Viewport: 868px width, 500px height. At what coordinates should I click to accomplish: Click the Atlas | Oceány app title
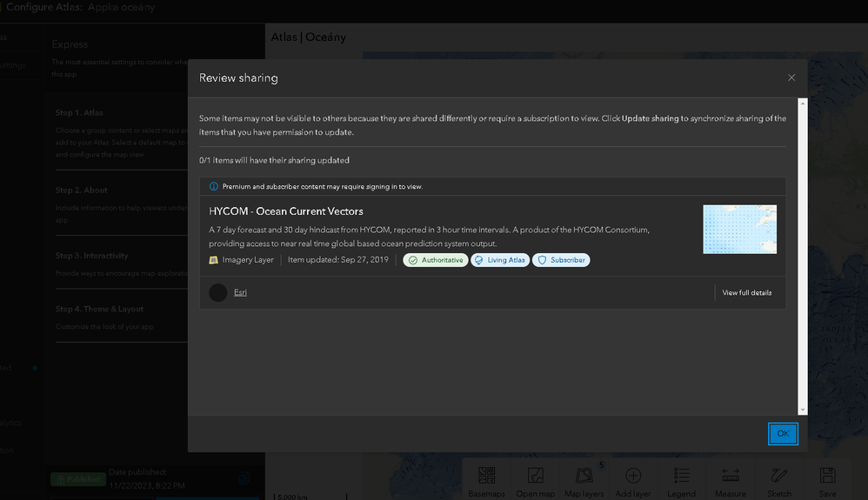point(309,37)
